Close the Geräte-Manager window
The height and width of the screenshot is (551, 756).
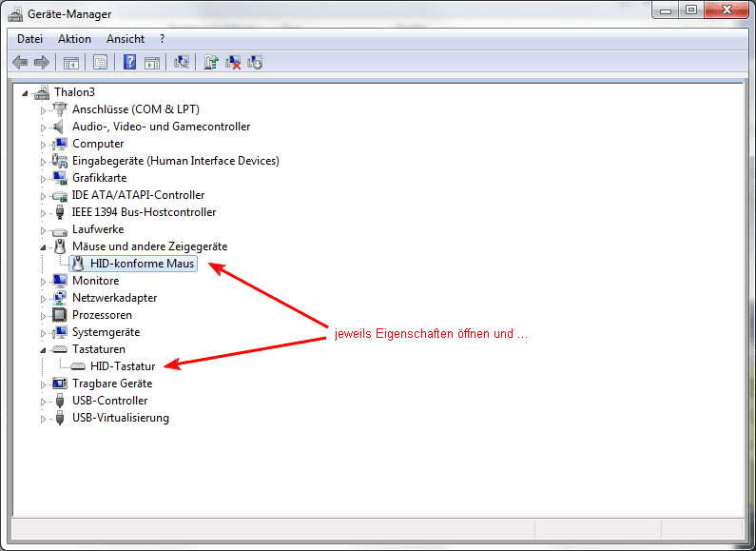(x=727, y=10)
